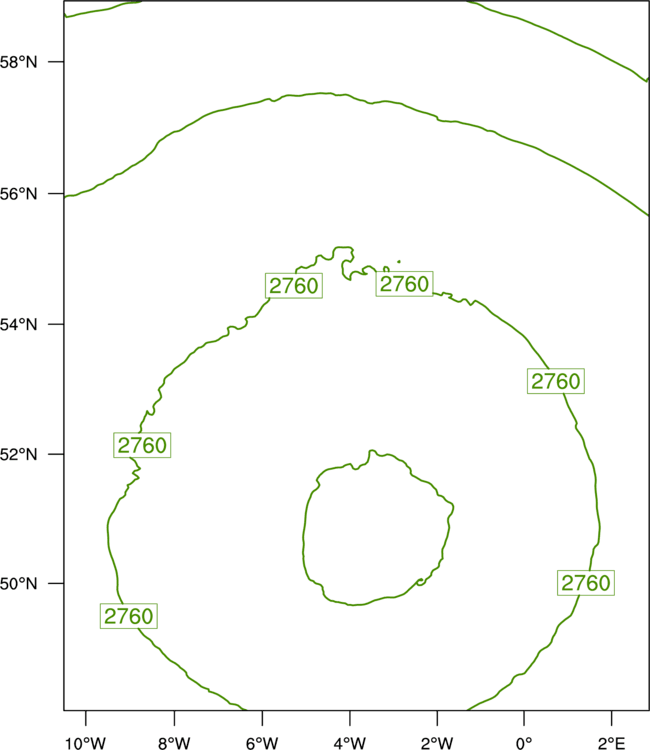Select the innermost closed contour line
Viewport: 650px width, 750px height.
point(378,528)
